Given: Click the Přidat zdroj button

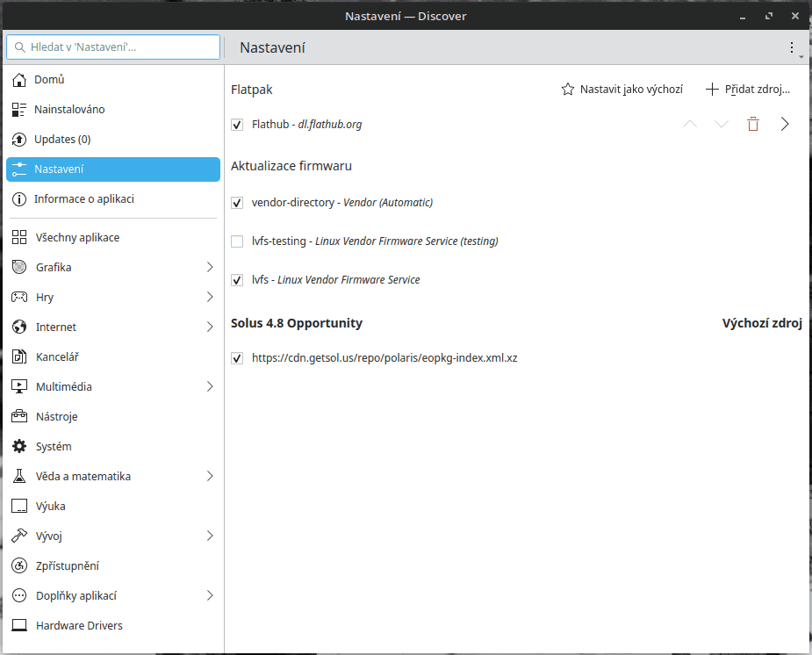Looking at the screenshot, I should pos(748,90).
